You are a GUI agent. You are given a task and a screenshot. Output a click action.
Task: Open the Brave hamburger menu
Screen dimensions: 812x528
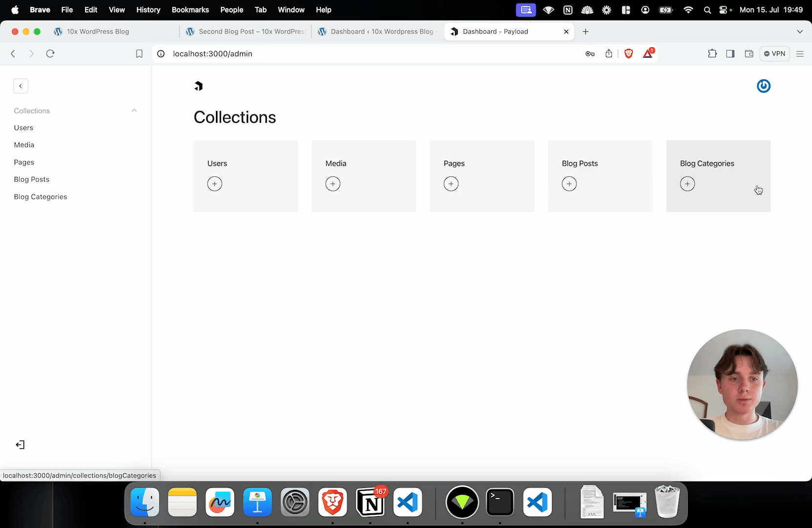coord(800,54)
